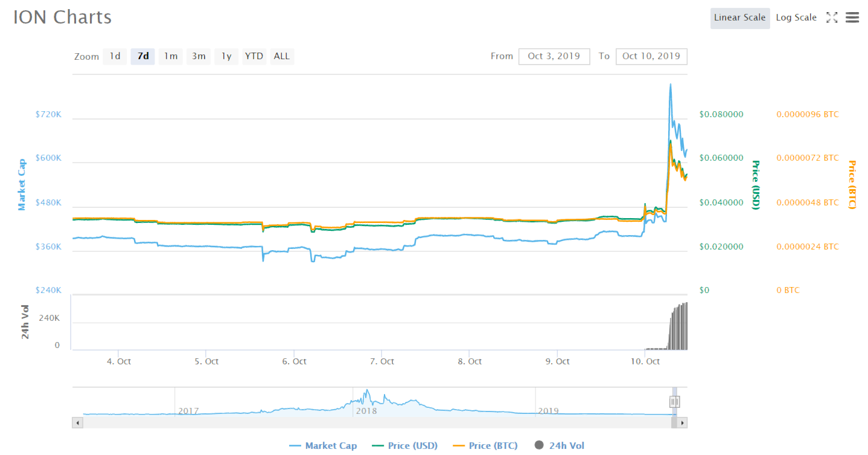Open the chart hamburger menu
Image resolution: width=868 pixels, height=455 pixels.
pyautogui.click(x=852, y=18)
